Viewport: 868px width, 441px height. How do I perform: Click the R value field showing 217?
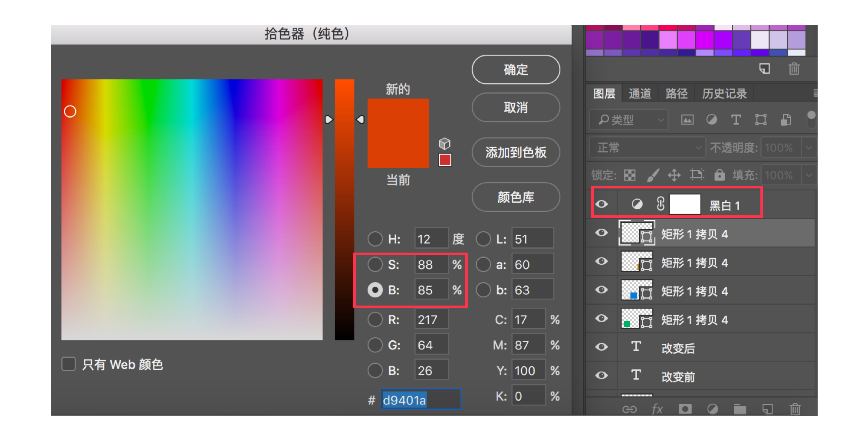pos(431,319)
